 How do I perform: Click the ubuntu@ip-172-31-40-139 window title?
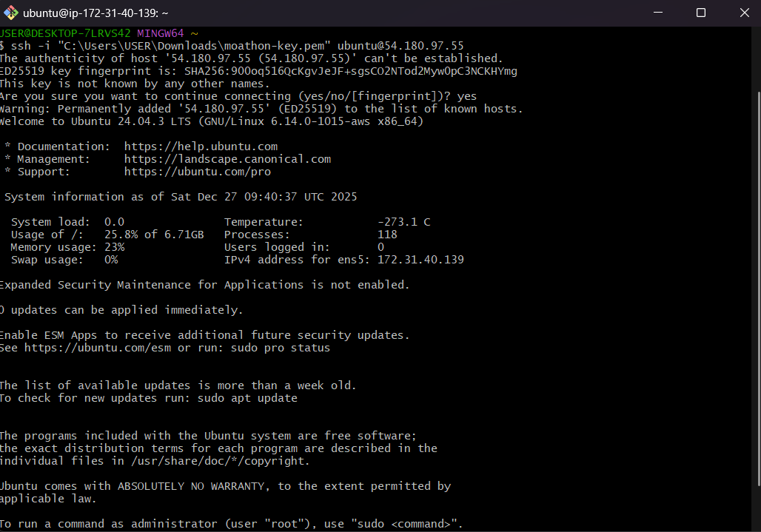pyautogui.click(x=95, y=13)
